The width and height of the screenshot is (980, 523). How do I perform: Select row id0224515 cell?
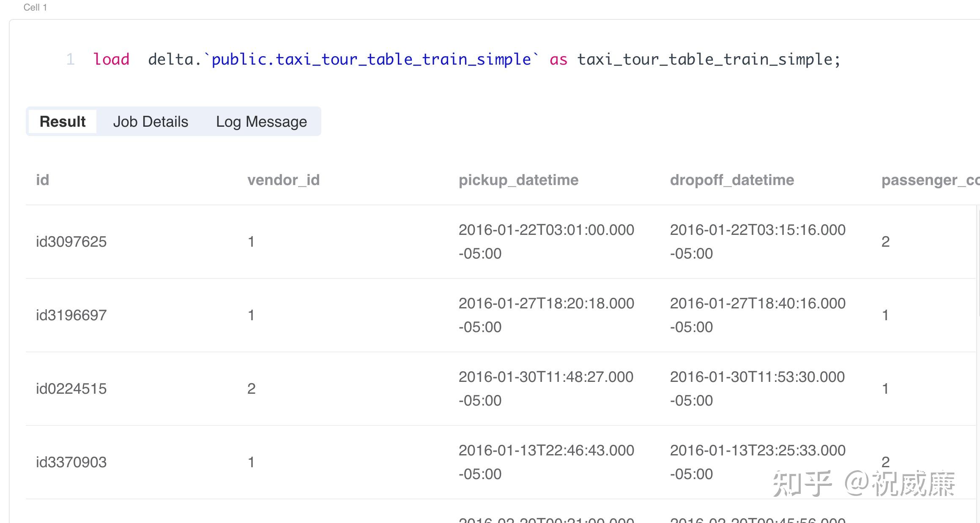pos(71,389)
